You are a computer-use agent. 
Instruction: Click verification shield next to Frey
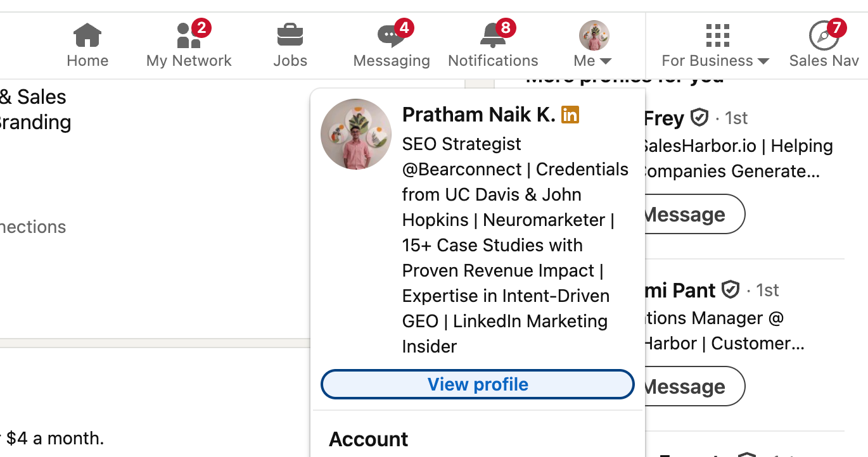point(699,118)
